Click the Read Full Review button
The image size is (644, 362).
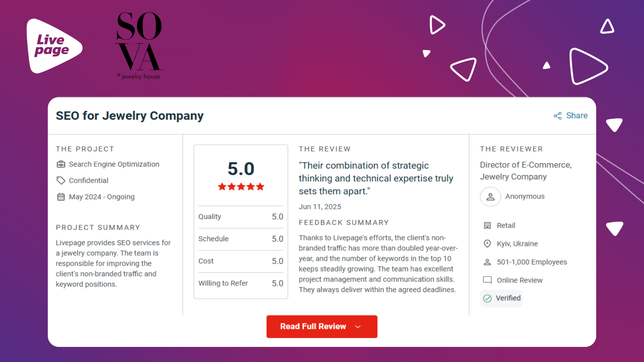click(x=322, y=326)
